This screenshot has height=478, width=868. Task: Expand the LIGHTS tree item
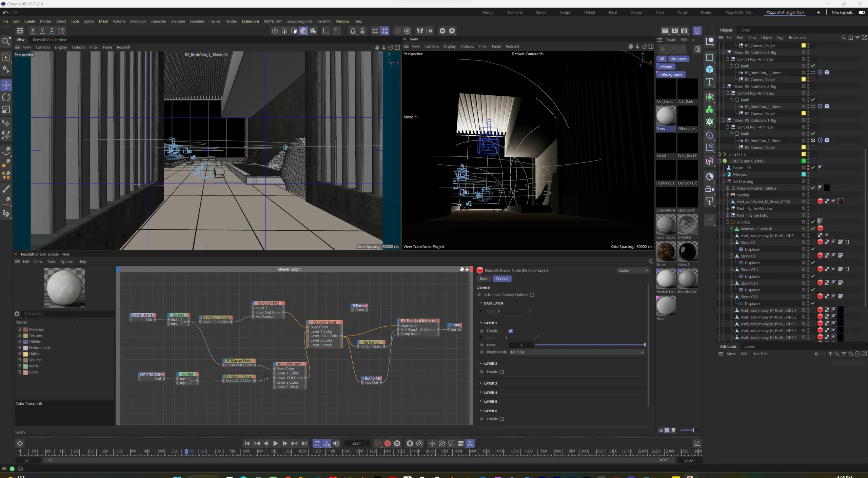point(719,154)
